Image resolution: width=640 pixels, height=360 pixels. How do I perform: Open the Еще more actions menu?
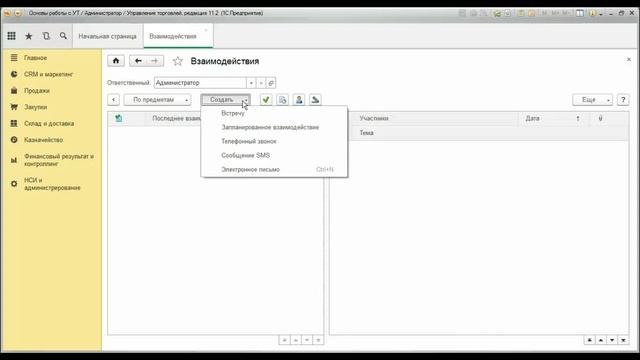click(x=592, y=100)
